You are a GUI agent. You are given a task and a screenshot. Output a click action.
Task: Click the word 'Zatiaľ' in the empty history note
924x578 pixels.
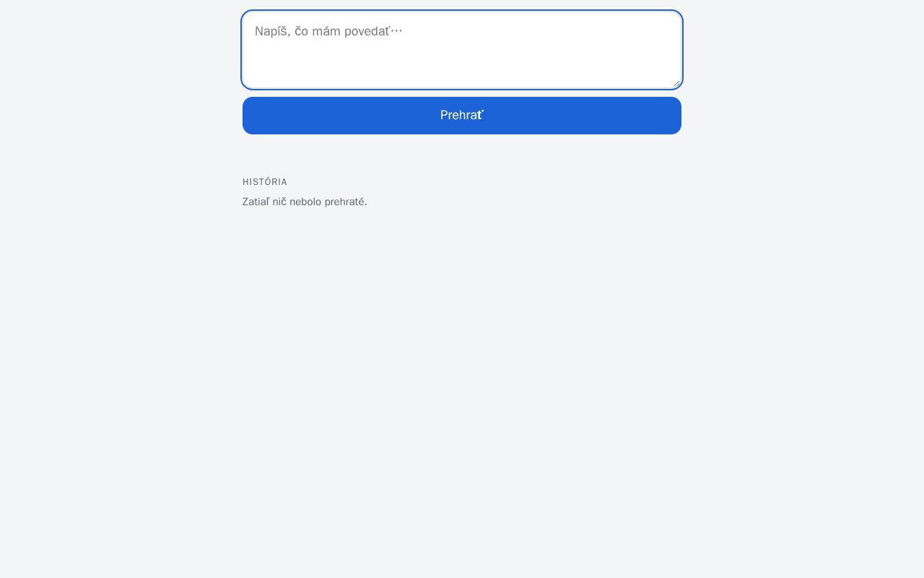(256, 202)
